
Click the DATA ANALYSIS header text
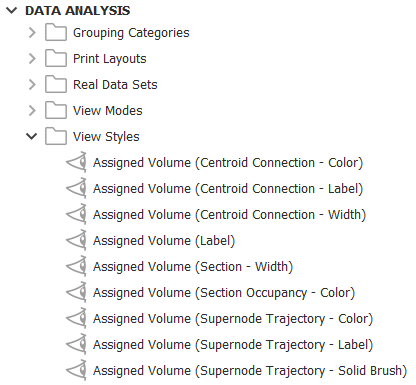[78, 11]
